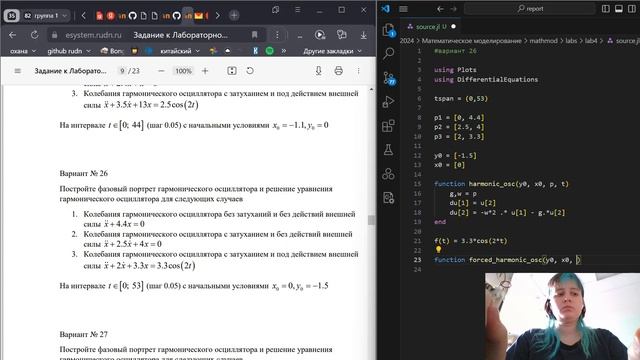This screenshot has height=360, width=640.
Task: Click the 'Вариант № 27' heading in the PDF
Action: (x=84, y=334)
